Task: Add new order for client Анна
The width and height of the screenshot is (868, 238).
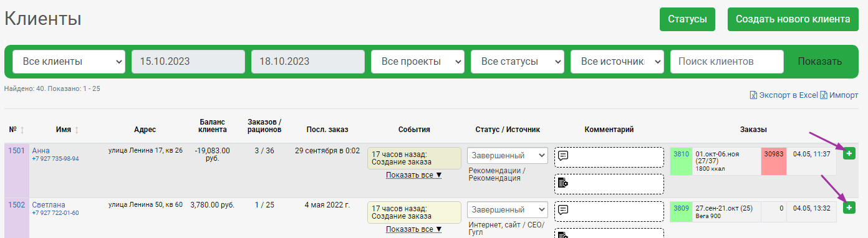Action: point(849,153)
